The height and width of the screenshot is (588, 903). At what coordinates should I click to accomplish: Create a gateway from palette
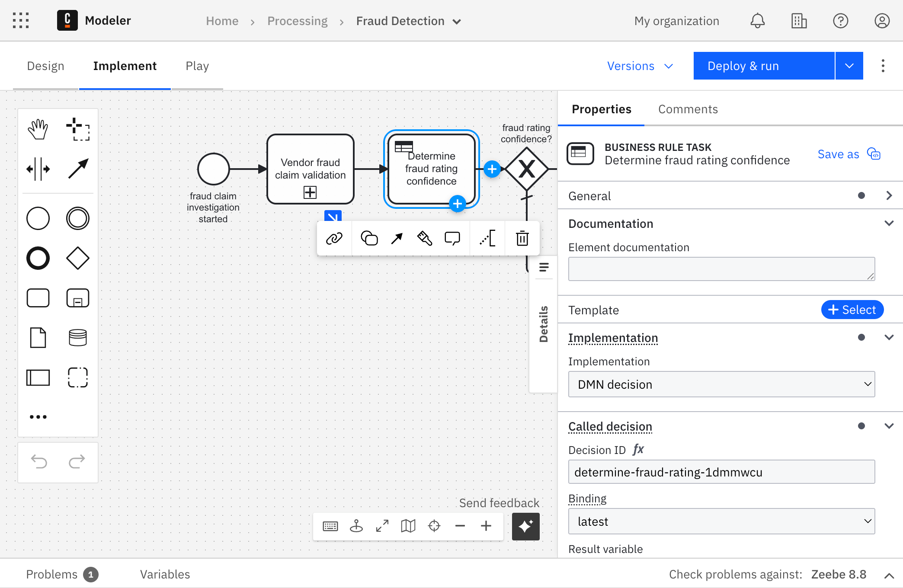coord(78,258)
